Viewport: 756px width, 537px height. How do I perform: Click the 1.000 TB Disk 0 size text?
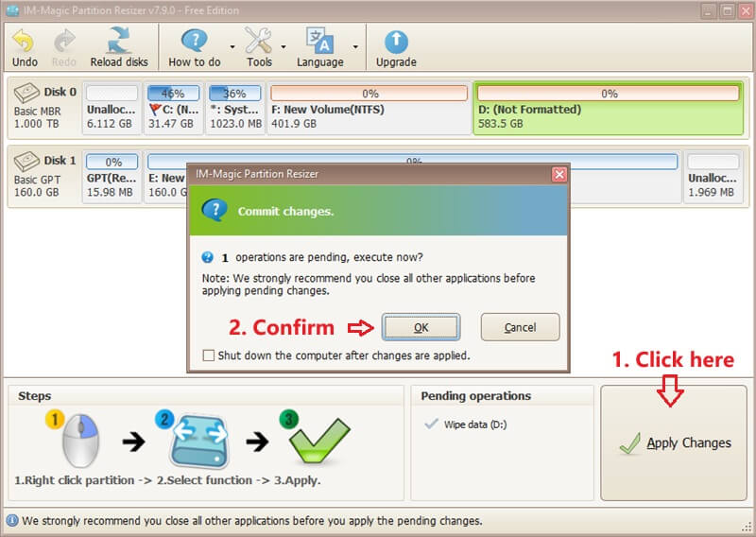(36, 124)
